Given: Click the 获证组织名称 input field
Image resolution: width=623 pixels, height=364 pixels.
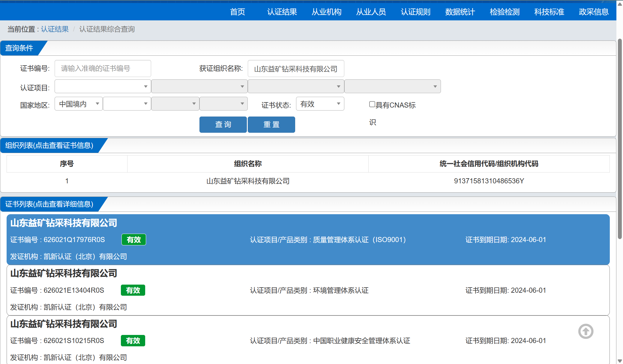Looking at the screenshot, I should click(296, 69).
